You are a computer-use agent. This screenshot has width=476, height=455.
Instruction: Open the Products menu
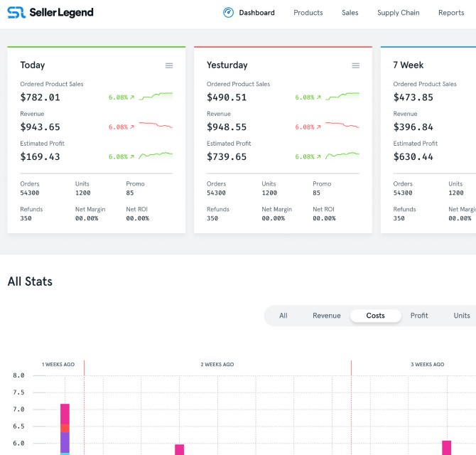tap(308, 13)
